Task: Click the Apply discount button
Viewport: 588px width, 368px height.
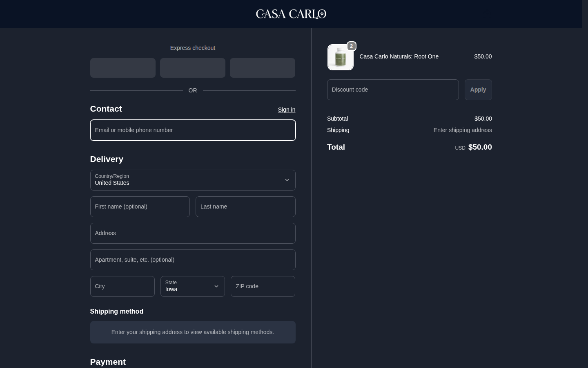Action: coord(478,90)
